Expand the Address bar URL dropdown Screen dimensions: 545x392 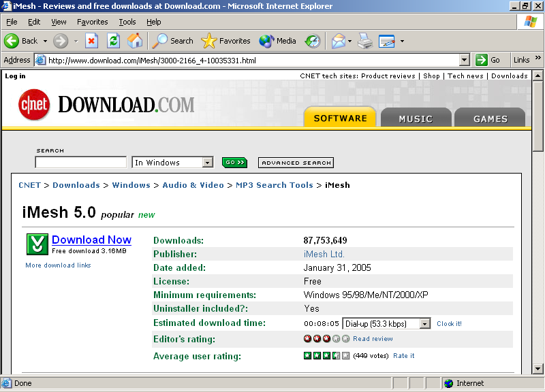(x=465, y=60)
